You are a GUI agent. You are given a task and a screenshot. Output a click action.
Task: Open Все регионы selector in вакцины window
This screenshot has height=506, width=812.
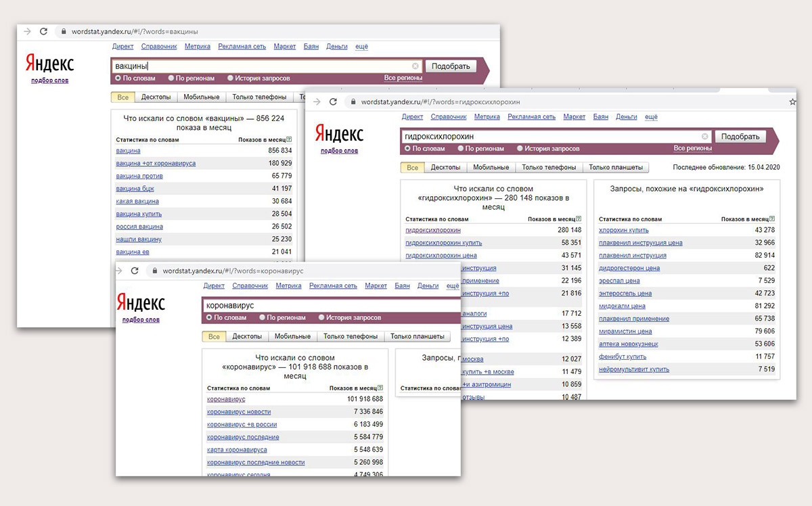point(403,78)
